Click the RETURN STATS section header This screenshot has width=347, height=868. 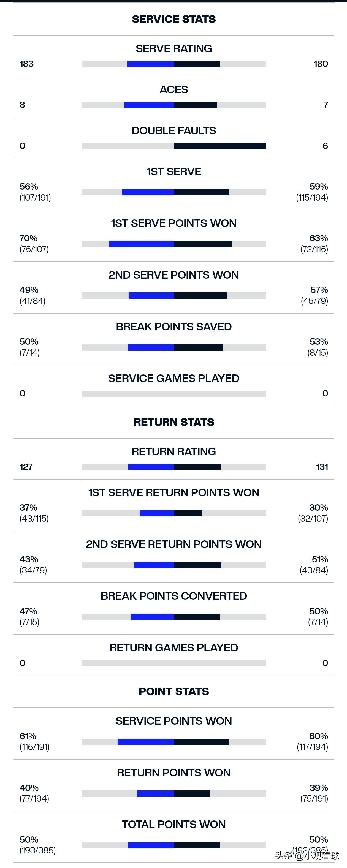[174, 422]
